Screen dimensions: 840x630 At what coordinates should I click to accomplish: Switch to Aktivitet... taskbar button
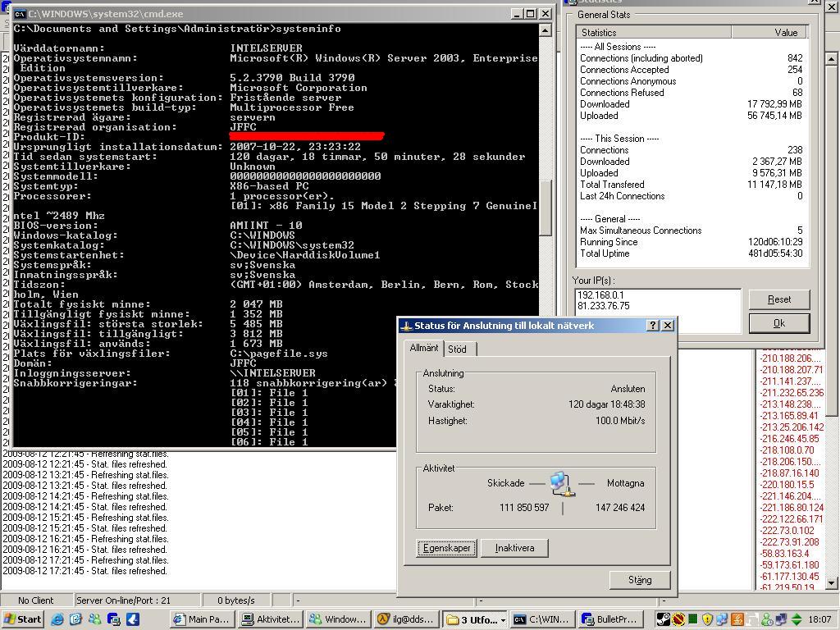point(271,619)
